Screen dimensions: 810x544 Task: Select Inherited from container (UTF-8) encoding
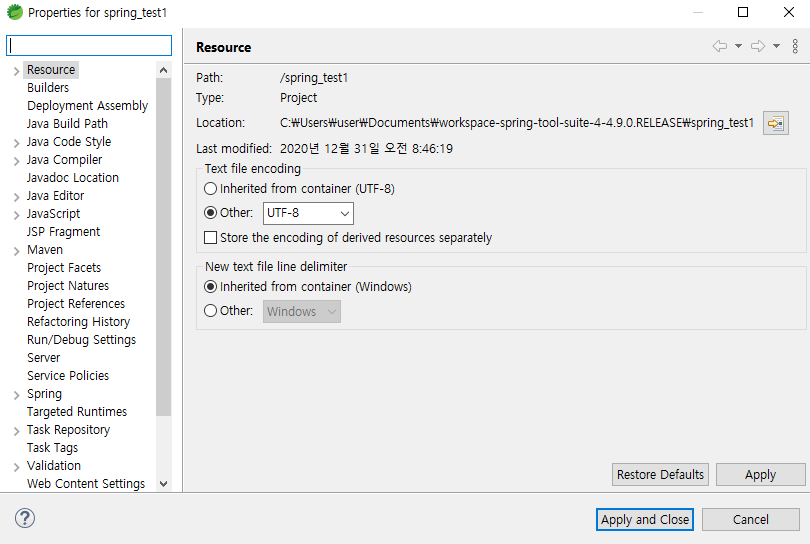210,189
